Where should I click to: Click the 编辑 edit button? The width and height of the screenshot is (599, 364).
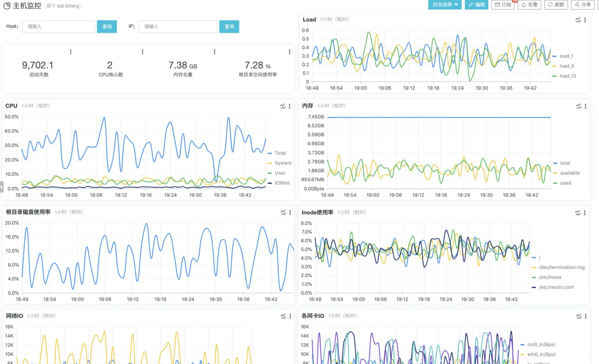476,5
